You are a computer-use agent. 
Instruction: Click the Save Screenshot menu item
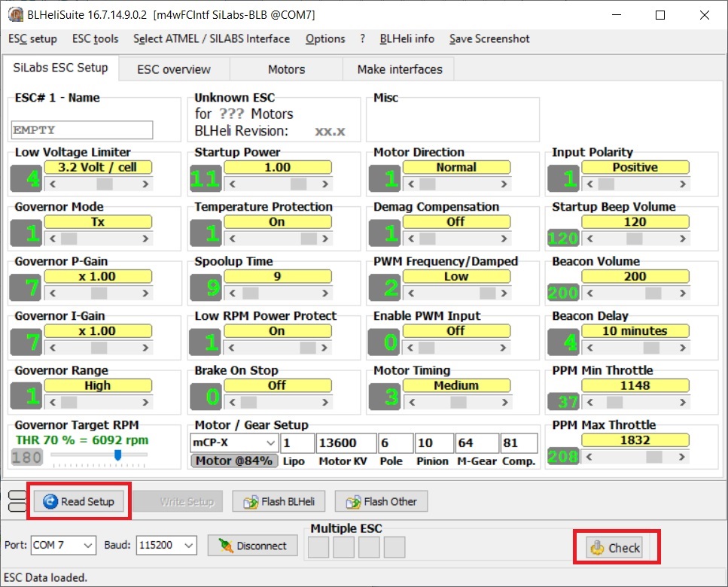coord(489,38)
